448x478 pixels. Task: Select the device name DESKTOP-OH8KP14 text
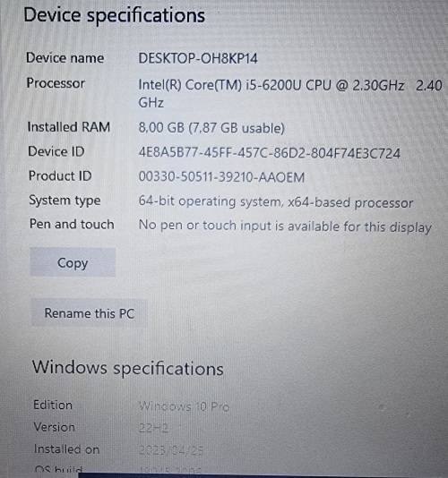coord(198,58)
